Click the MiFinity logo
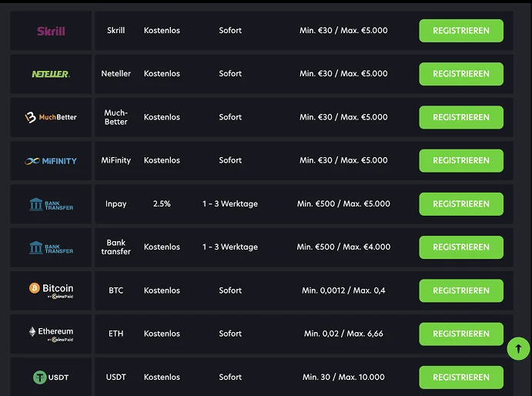This screenshot has height=396, width=532. 51,160
